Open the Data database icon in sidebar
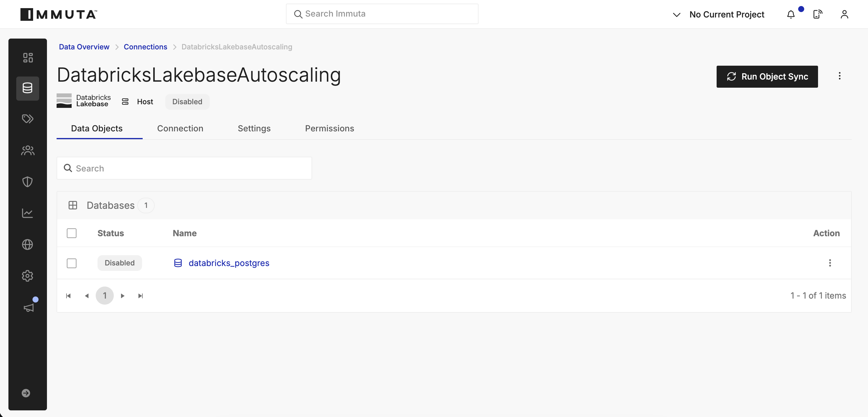868x417 pixels. (28, 88)
